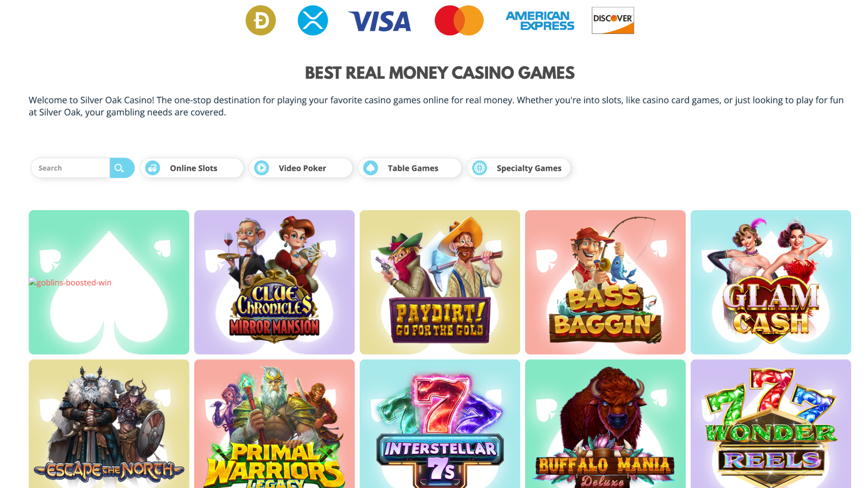Image resolution: width=868 pixels, height=488 pixels.
Task: Select the Table Games category
Action: (409, 168)
